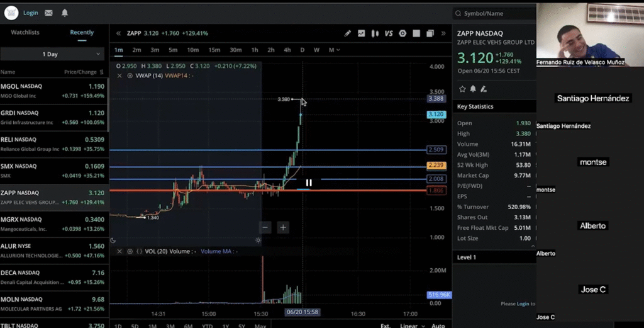Select the Max range button
Viewport: 644px width, 328px height.
[260, 325]
